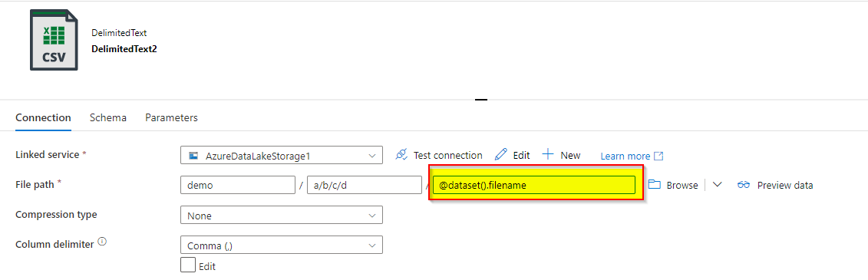Click the Browse folder icon
This screenshot has height=280, width=868.
[x=655, y=184]
